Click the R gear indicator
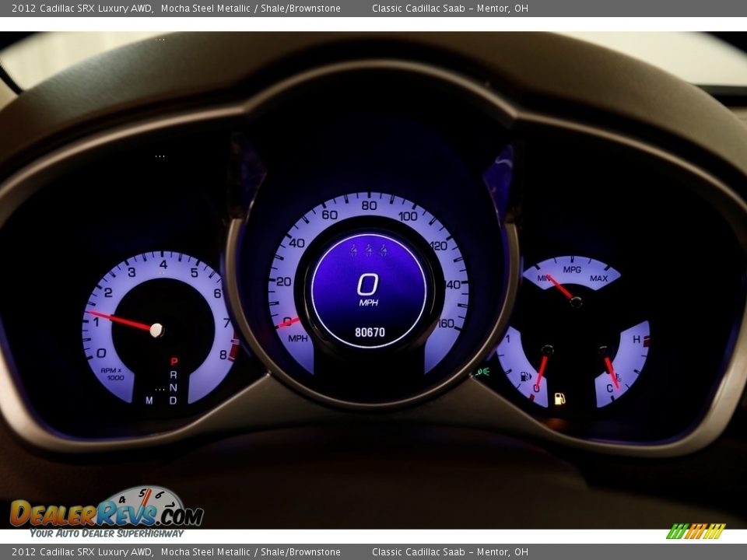 point(174,375)
